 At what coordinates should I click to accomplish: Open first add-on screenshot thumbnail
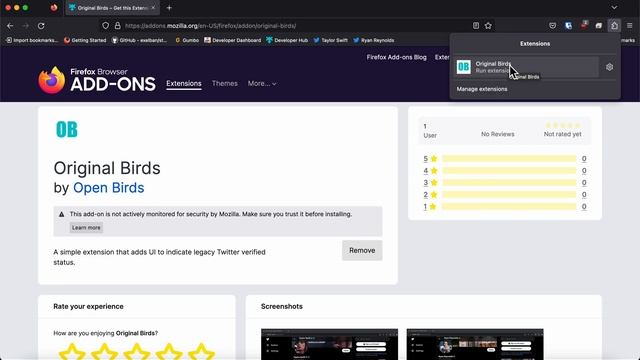tap(329, 344)
